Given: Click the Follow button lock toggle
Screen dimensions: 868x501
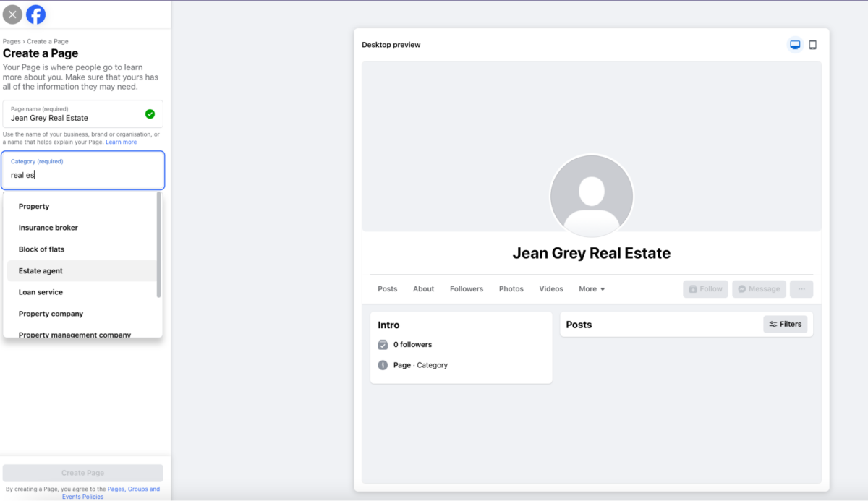Looking at the screenshot, I should click(x=694, y=288).
